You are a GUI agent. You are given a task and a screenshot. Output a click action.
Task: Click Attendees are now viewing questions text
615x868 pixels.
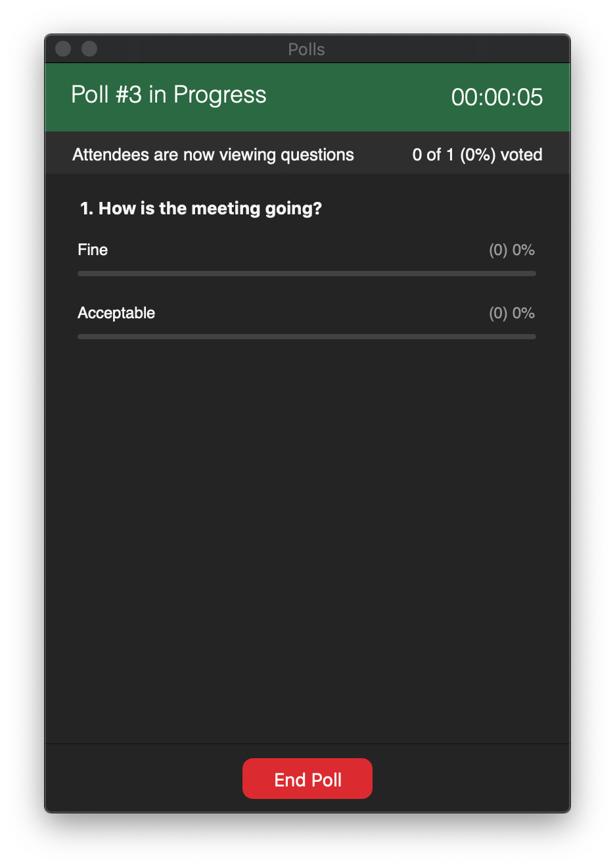pyautogui.click(x=213, y=155)
